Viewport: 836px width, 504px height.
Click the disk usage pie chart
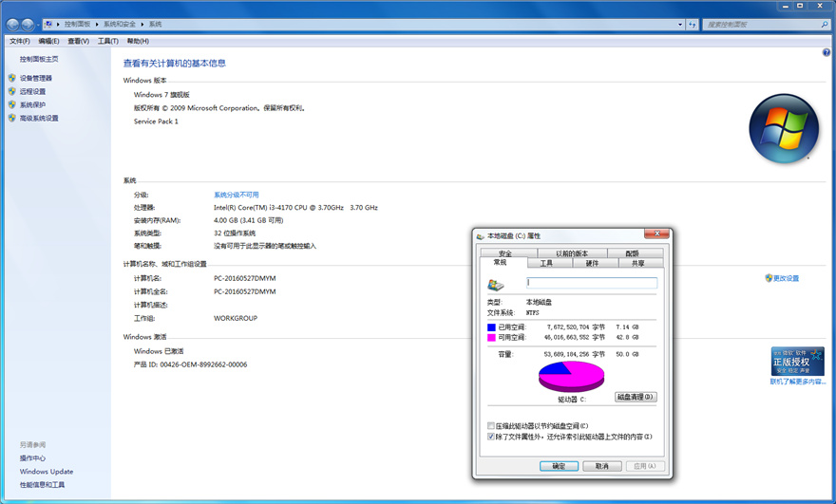click(x=571, y=376)
